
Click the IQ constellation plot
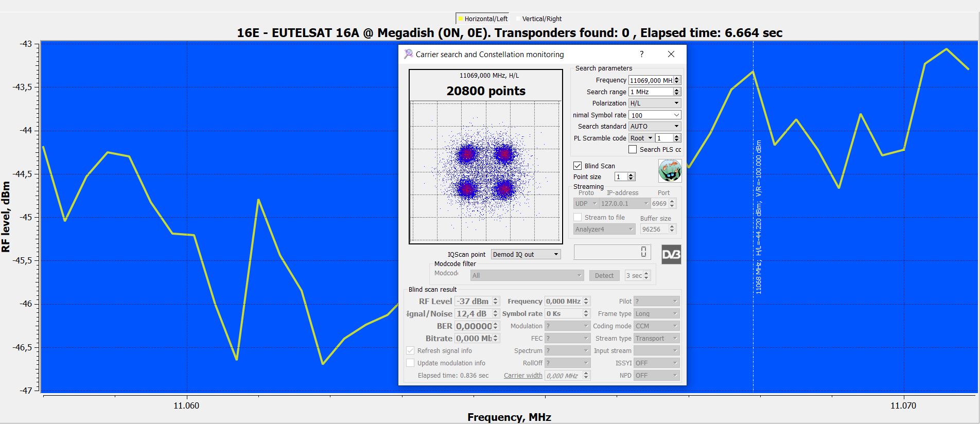[x=486, y=171]
